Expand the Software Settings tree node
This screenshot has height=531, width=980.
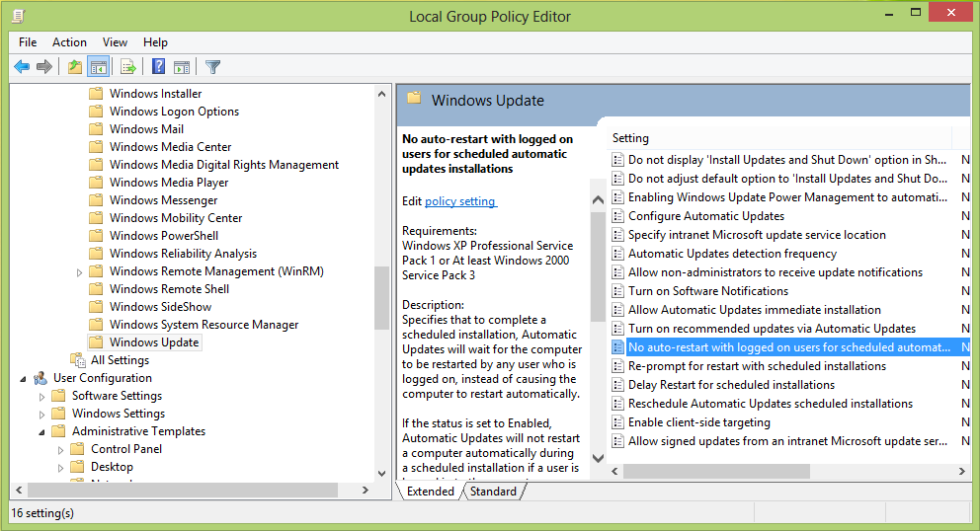pos(41,396)
